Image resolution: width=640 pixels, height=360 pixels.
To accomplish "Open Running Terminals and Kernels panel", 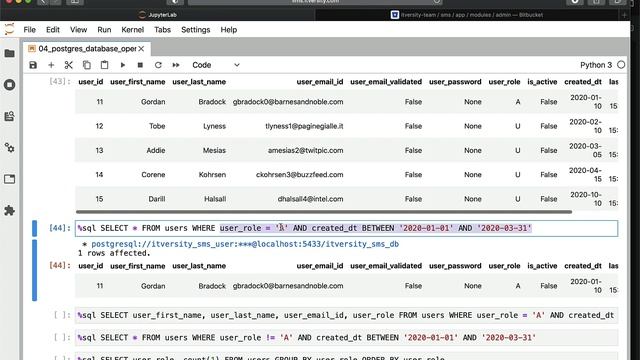I will pyautogui.click(x=9, y=85).
